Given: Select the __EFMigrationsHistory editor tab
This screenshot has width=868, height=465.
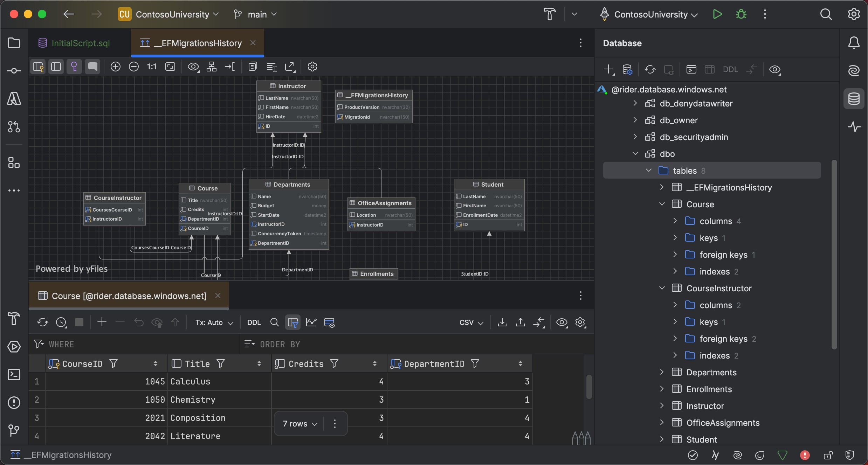Looking at the screenshot, I should coord(198,43).
